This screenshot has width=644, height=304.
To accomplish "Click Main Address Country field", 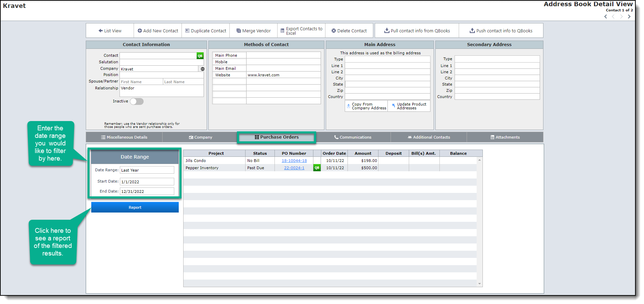I will 387,97.
